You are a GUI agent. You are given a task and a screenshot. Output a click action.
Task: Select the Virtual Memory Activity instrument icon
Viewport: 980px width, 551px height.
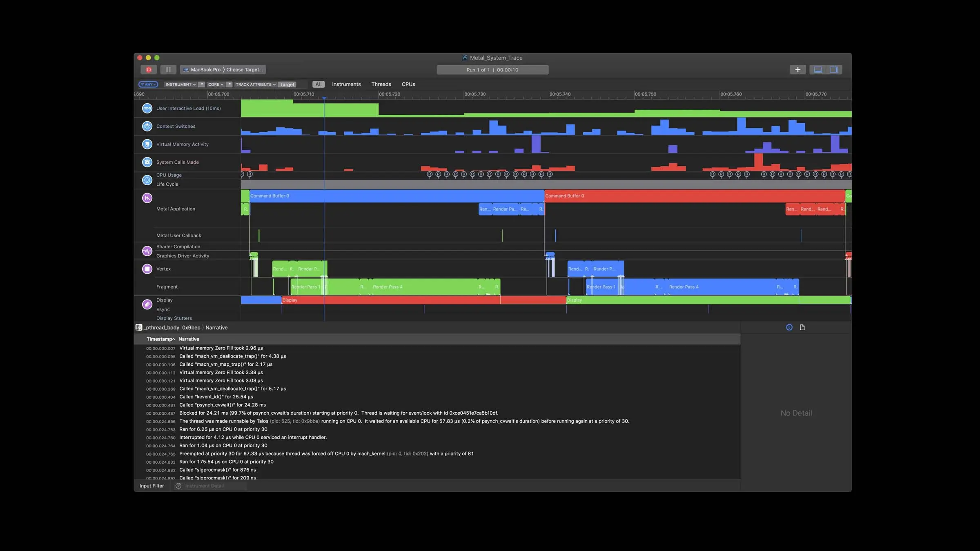click(147, 144)
